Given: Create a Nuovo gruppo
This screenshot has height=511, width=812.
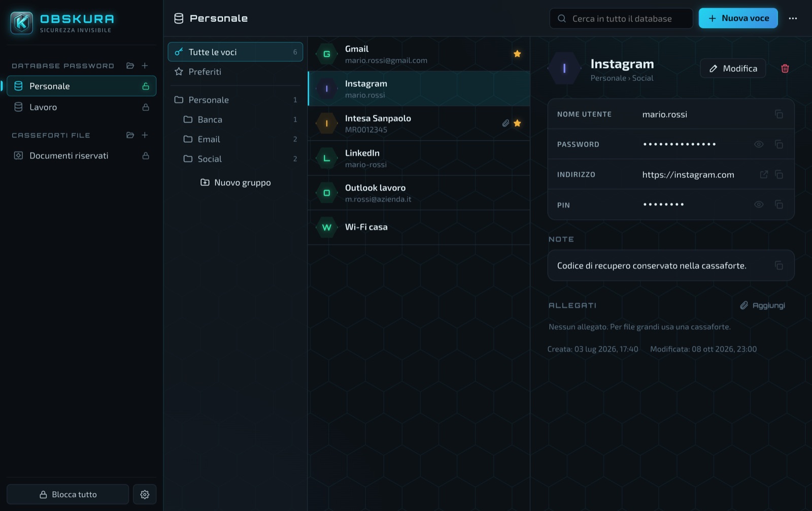Looking at the screenshot, I should [x=235, y=182].
